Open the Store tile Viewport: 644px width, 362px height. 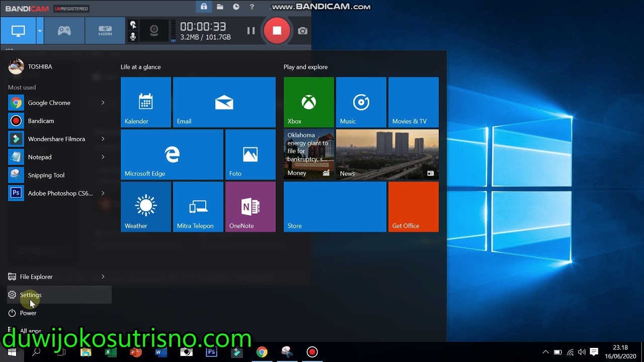click(335, 207)
